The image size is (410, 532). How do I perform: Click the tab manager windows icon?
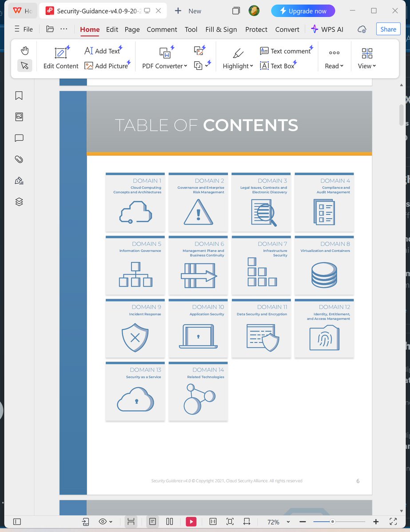236,11
